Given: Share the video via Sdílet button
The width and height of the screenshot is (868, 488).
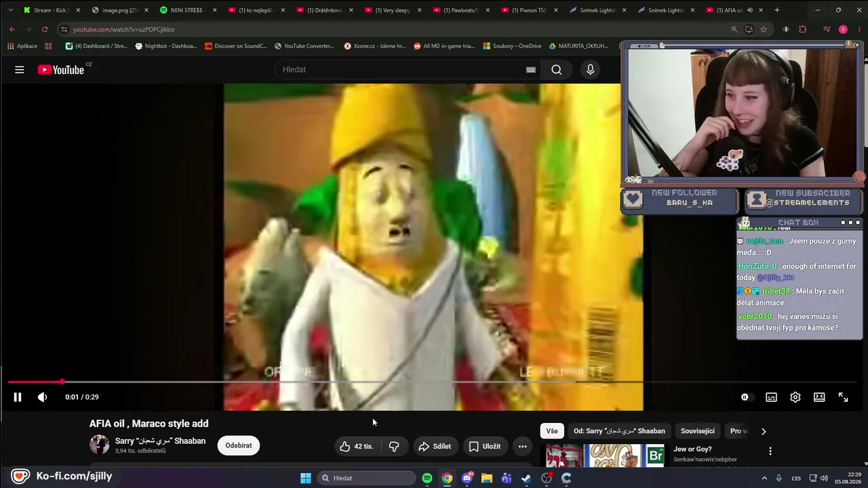Looking at the screenshot, I should [x=435, y=446].
